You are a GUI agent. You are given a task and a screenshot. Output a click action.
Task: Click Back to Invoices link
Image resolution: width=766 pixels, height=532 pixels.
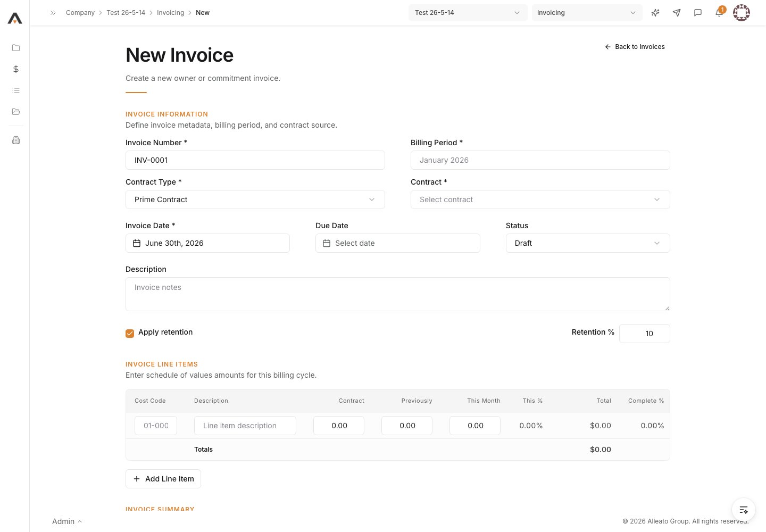635,47
